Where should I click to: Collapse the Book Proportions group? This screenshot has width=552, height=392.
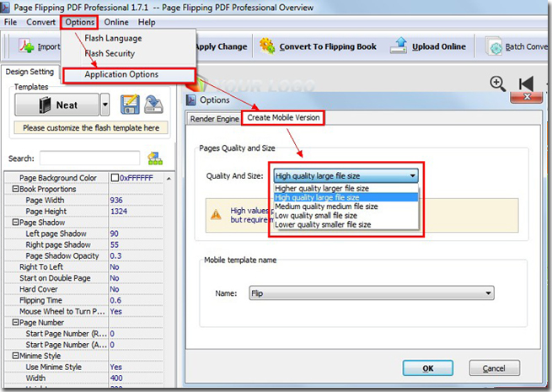(15, 189)
